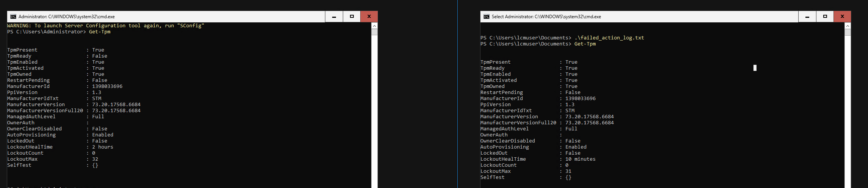Click LockedOut False value in right window
This screenshot has width=868, height=188.
[x=573, y=153]
